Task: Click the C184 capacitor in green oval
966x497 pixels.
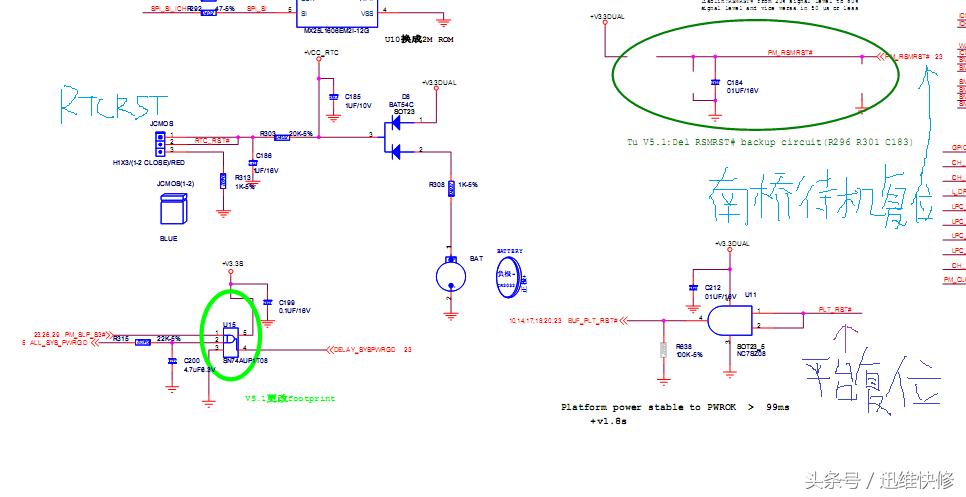Action: 715,82
